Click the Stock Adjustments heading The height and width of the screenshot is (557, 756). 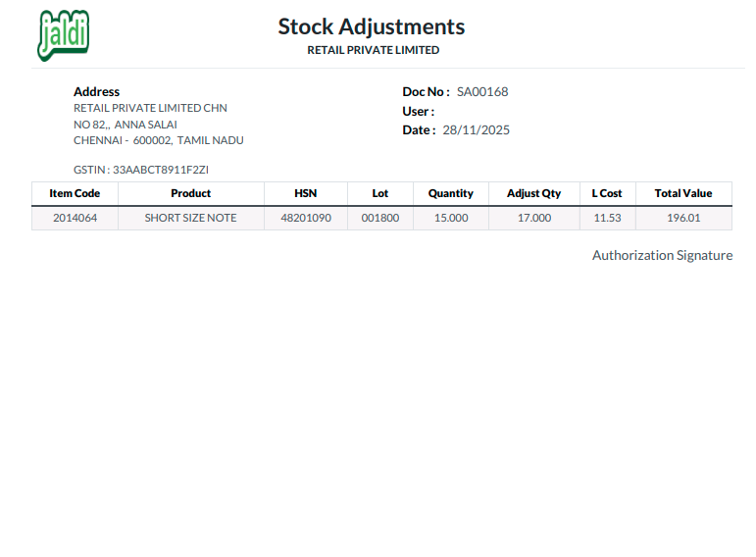(x=372, y=26)
